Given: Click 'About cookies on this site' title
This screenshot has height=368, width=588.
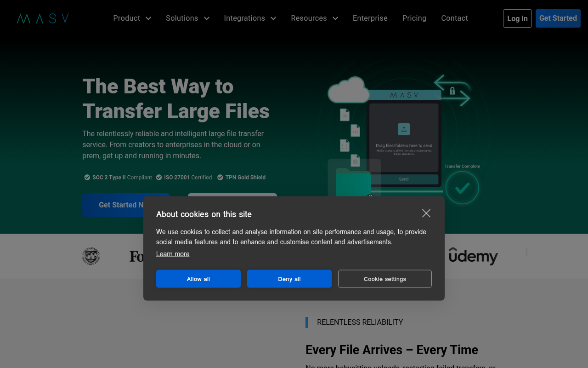Looking at the screenshot, I should tap(204, 214).
